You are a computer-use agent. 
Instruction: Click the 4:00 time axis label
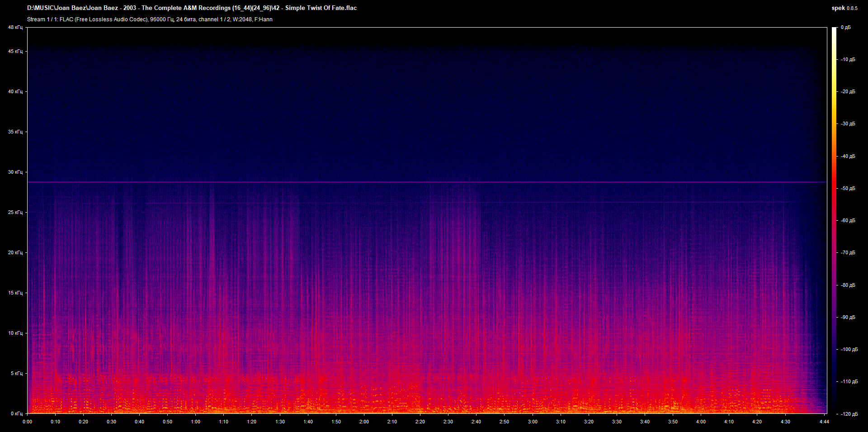(701, 422)
